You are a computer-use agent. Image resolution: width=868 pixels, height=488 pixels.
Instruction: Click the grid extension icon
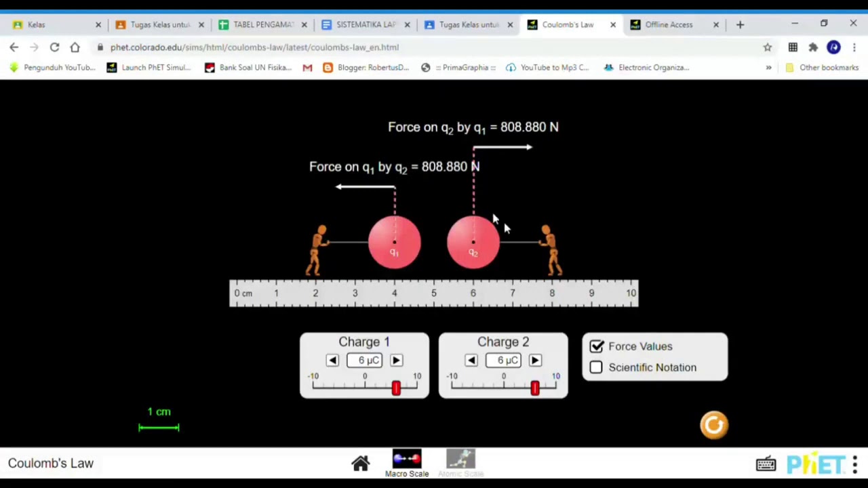tap(793, 47)
